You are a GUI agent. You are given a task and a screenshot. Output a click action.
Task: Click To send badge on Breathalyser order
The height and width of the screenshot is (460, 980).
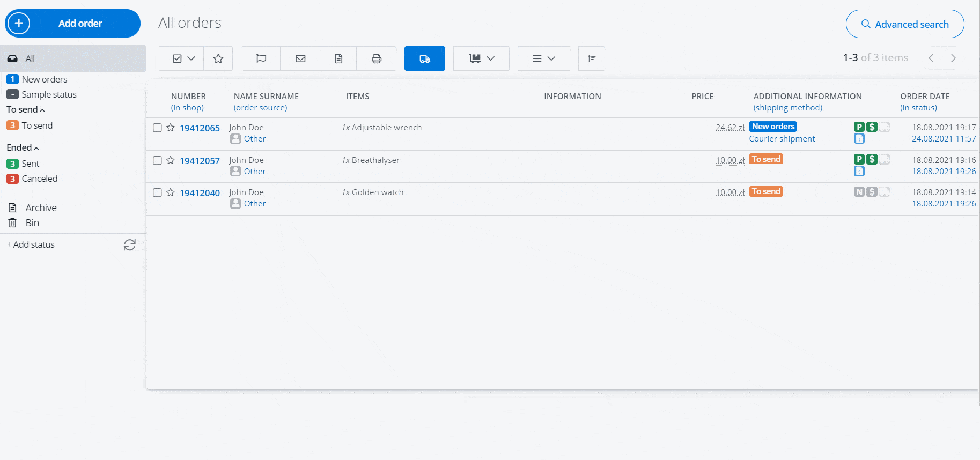pos(766,159)
